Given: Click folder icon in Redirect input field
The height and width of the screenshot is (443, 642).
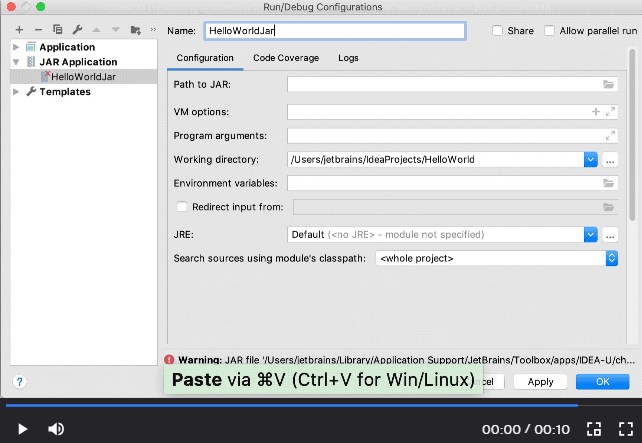Looking at the screenshot, I should click(608, 207).
